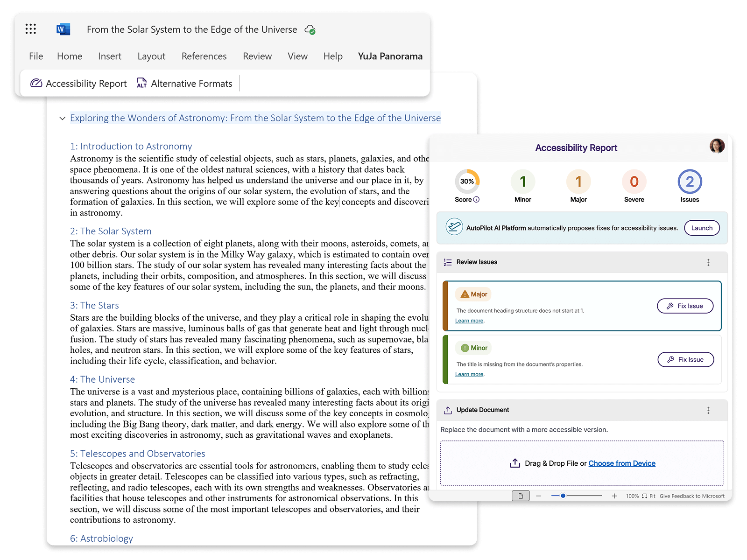Click the Score info icon
The height and width of the screenshot is (560, 747).
point(476,200)
